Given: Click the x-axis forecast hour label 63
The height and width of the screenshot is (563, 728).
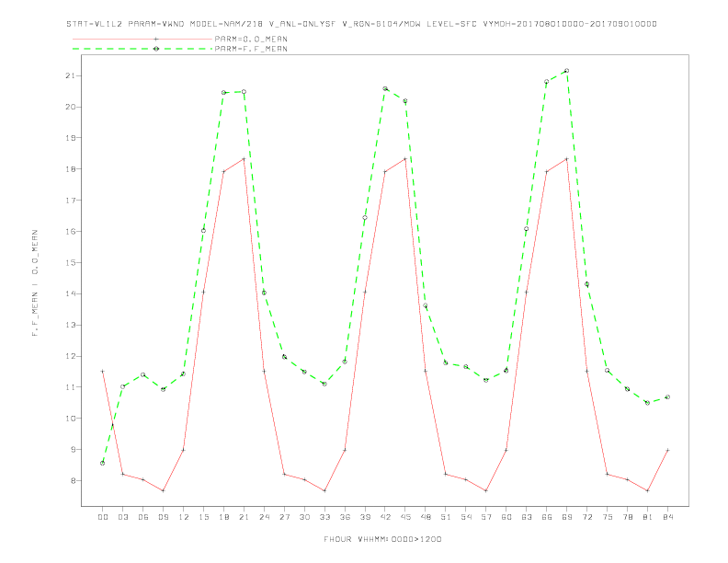Looking at the screenshot, I should pos(527,517).
